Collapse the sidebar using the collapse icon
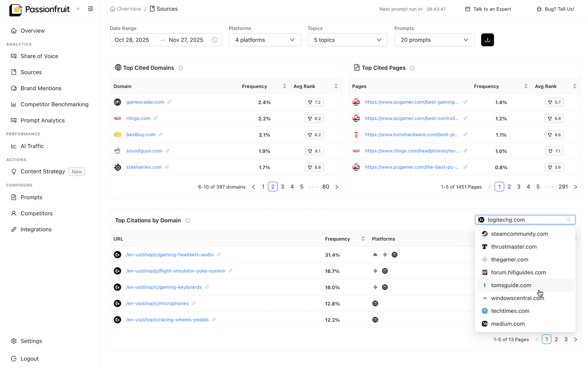The image size is (588, 368). [91, 9]
